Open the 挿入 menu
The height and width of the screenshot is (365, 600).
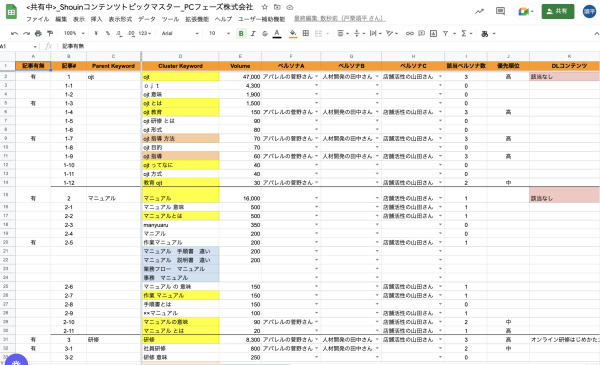pyautogui.click(x=96, y=19)
